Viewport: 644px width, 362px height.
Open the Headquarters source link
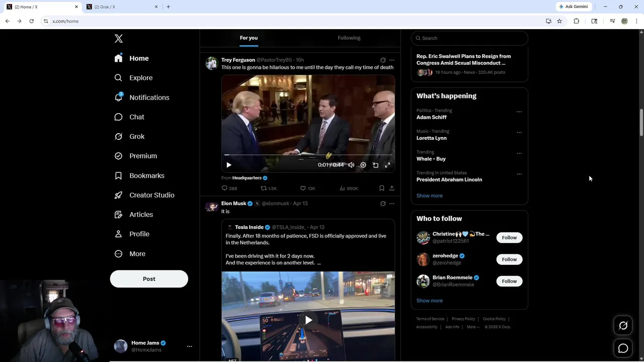click(x=247, y=178)
